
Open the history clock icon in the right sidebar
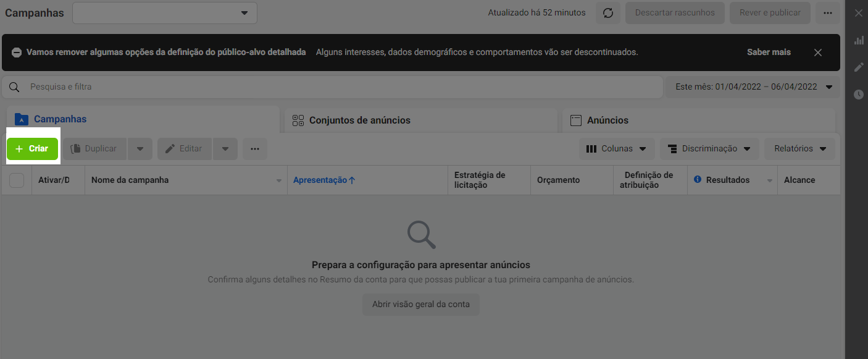point(859,95)
